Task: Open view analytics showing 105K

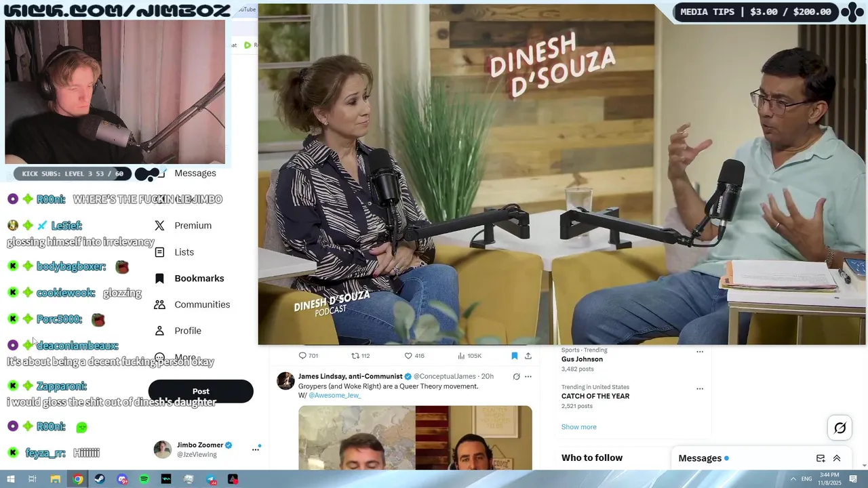Action: pos(469,356)
